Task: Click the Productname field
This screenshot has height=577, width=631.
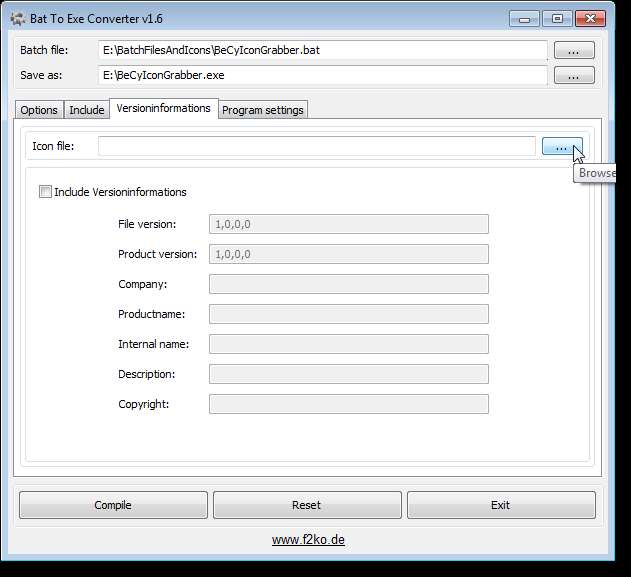Action: tap(348, 314)
